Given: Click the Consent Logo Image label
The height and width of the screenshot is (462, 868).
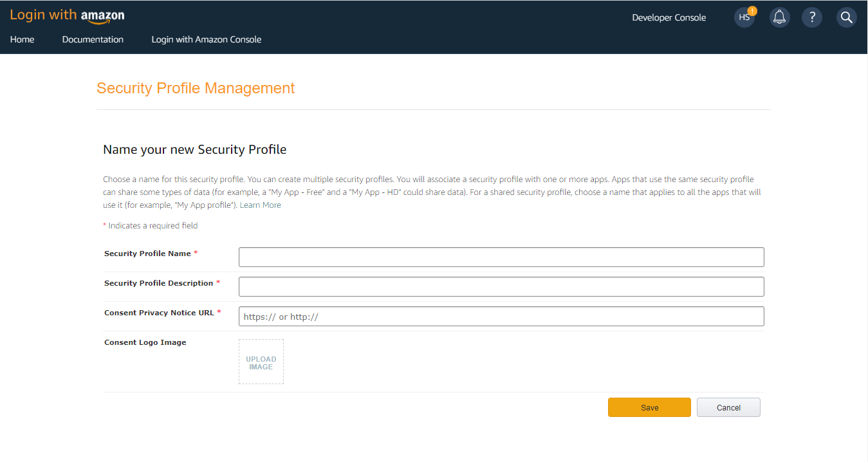Looking at the screenshot, I should (x=145, y=342).
